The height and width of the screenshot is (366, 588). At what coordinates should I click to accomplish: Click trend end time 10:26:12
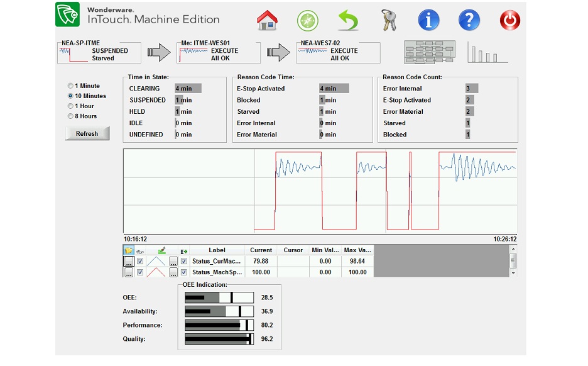[x=505, y=239]
